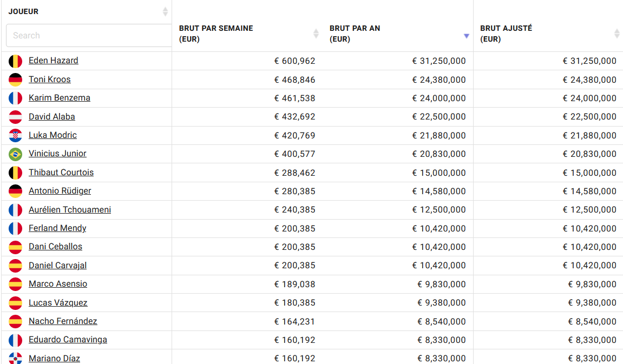Viewport: 623px width, 364px height.
Task: Click BRUT PAR SEMAINE header label
Action: point(216,34)
